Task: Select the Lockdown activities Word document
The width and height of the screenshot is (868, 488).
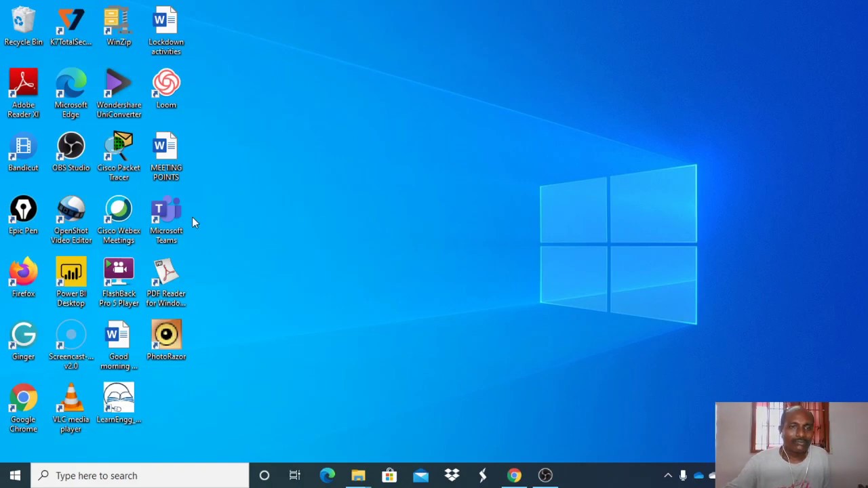Action: [x=166, y=31]
